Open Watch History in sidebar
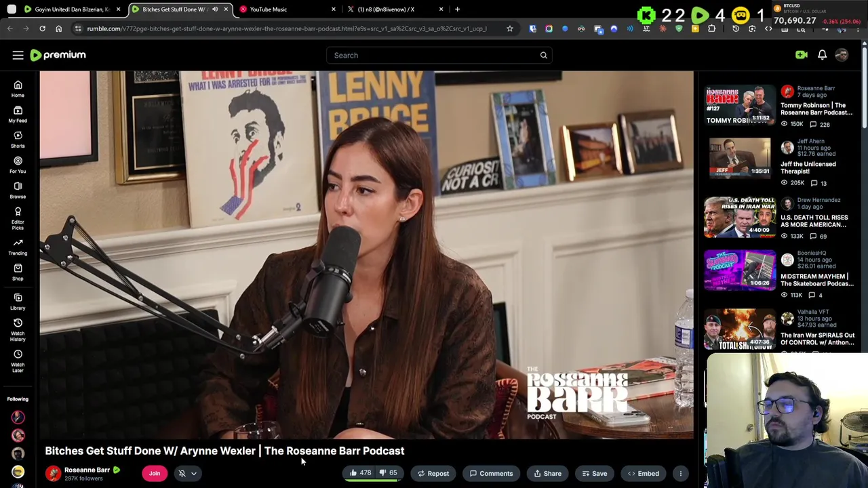Image resolution: width=868 pixels, height=488 pixels. point(18,329)
